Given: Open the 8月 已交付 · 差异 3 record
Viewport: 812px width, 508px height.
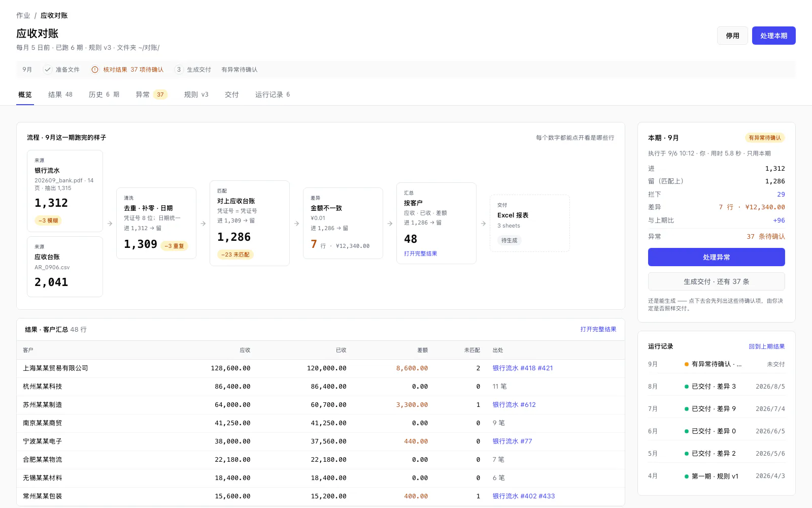Looking at the screenshot, I should (716, 387).
